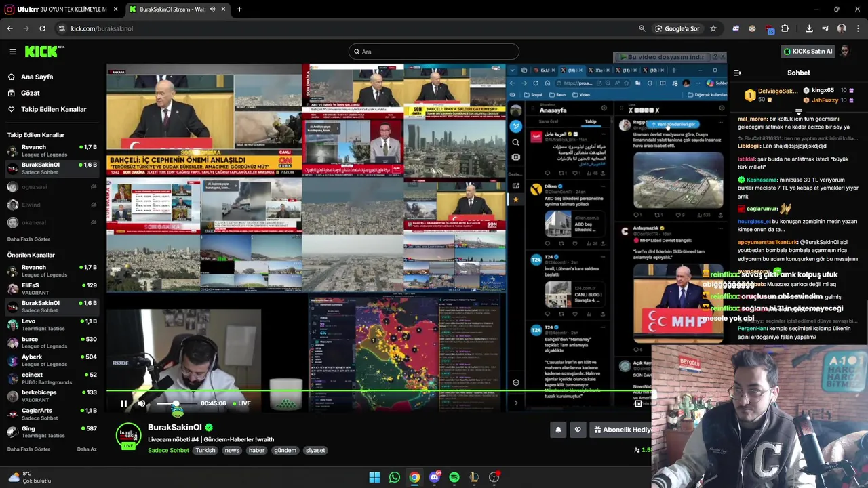Click the heart follow icon button
Image resolution: width=868 pixels, height=488 pixels.
[578, 430]
